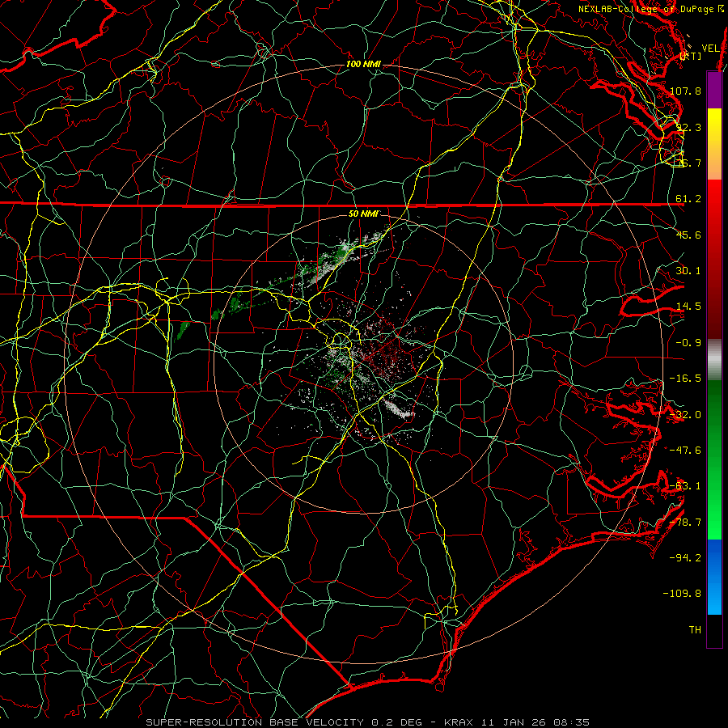Viewport: 728px width, 728px height.
Task: Click the 14.5 legend value
Action: (x=688, y=307)
